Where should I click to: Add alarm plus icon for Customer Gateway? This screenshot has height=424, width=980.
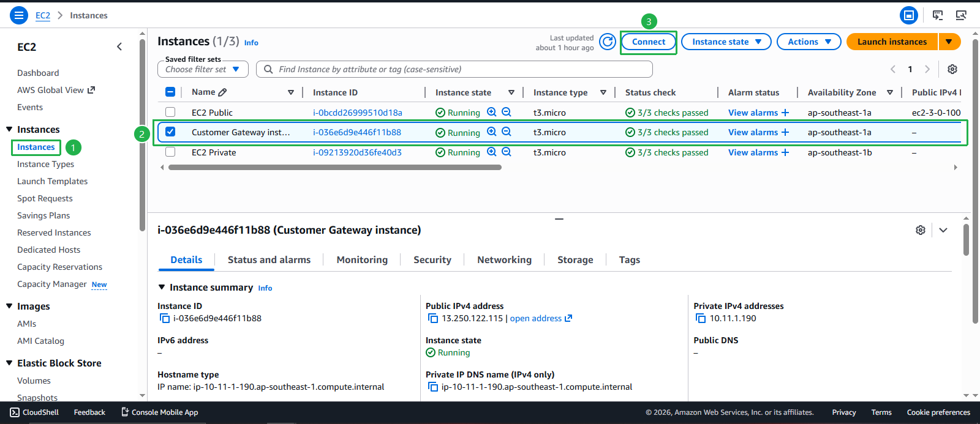(x=785, y=132)
